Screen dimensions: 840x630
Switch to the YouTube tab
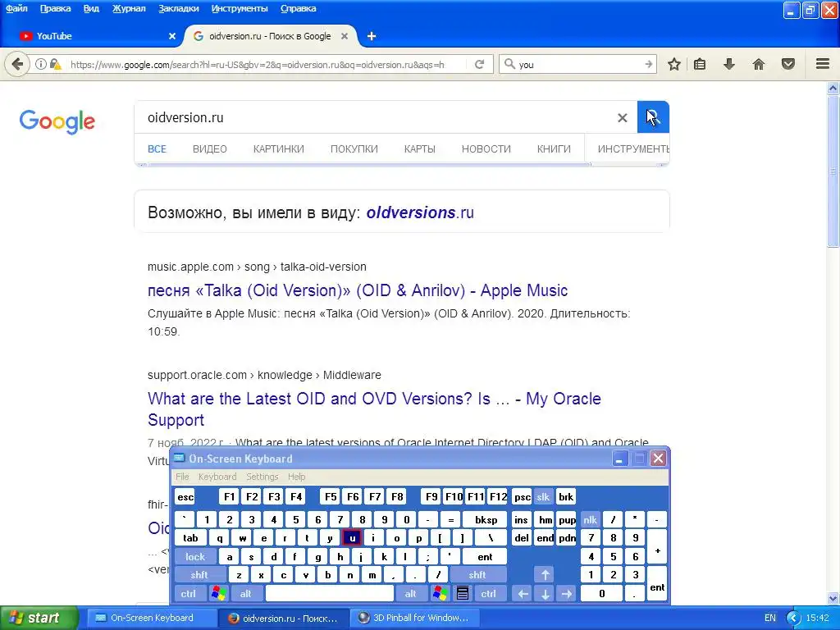(x=97, y=36)
